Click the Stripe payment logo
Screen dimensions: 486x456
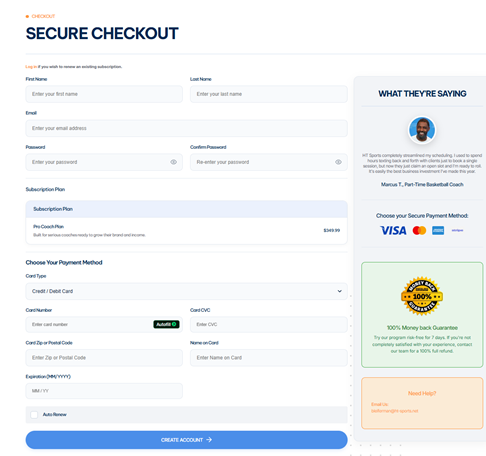pyautogui.click(x=457, y=230)
